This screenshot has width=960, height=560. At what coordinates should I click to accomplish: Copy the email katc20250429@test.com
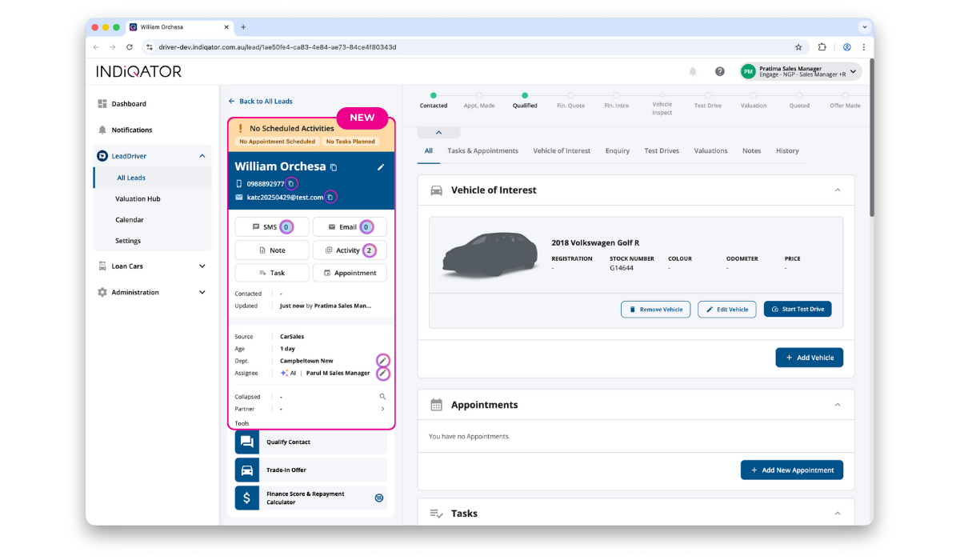pyautogui.click(x=330, y=196)
